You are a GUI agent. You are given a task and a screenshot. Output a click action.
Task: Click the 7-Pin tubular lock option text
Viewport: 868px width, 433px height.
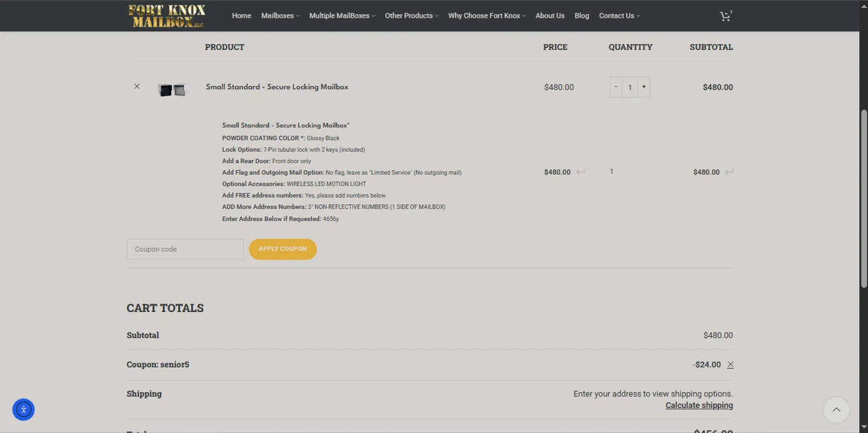pos(314,149)
